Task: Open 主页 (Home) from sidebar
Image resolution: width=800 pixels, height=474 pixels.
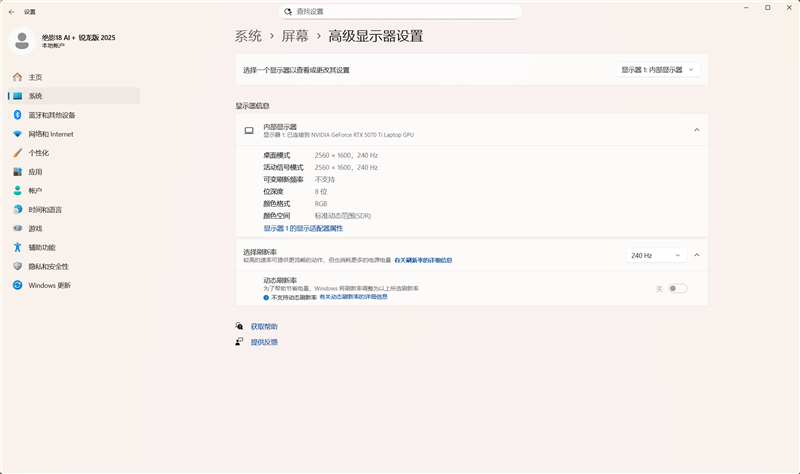Action: point(35,77)
